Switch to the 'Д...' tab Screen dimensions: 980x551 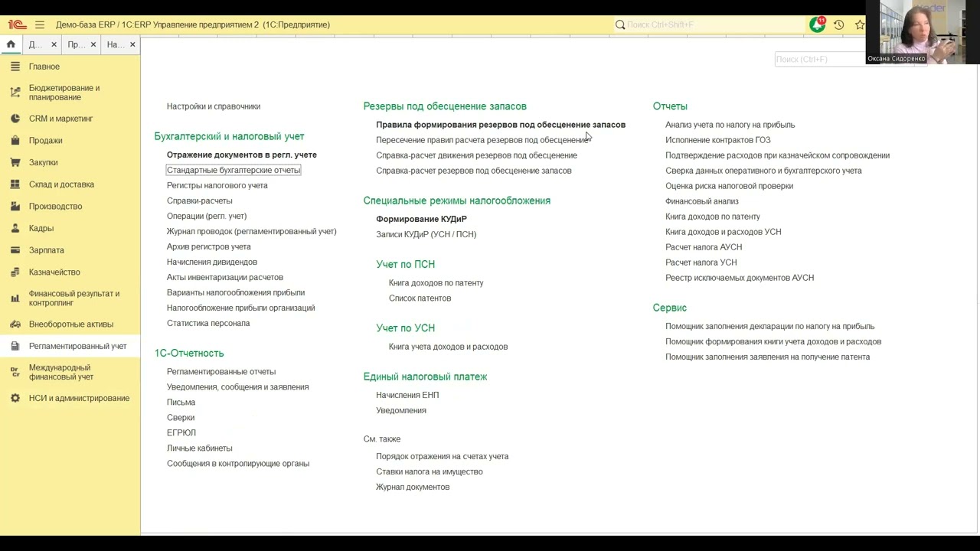35,44
